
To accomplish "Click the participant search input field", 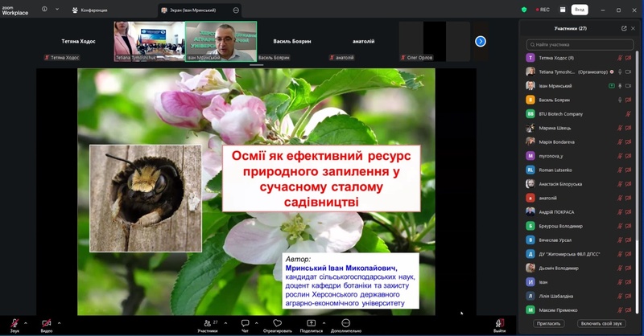I will tap(580, 44).
